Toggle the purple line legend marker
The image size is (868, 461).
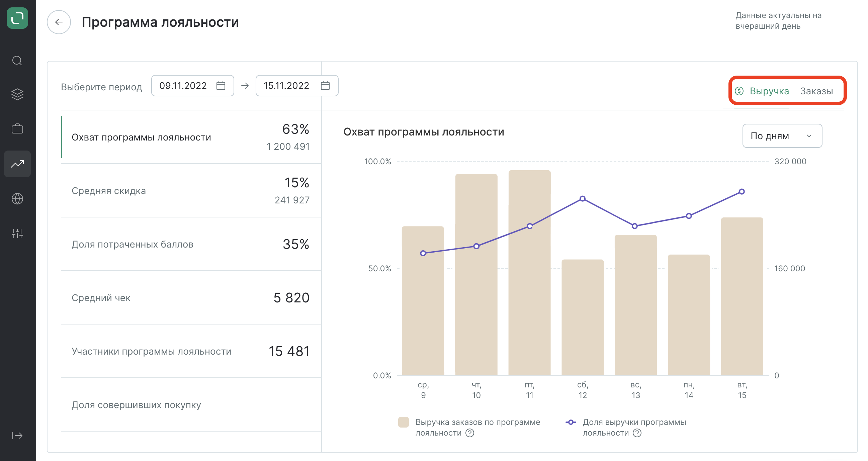point(571,422)
